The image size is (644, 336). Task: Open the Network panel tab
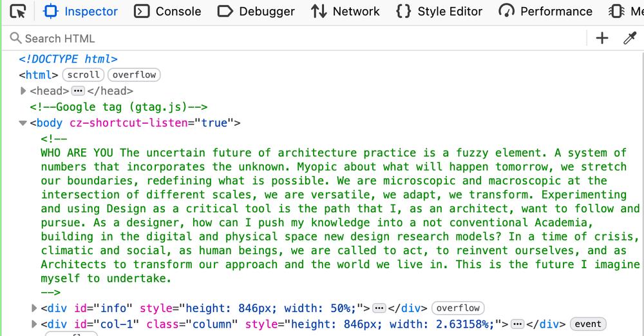click(x=345, y=12)
